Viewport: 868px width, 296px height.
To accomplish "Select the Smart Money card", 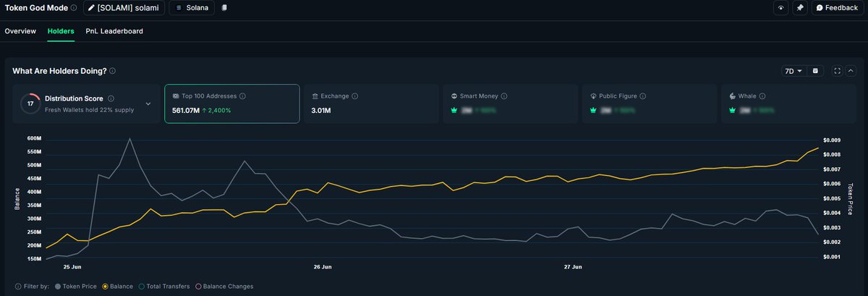I will (x=510, y=103).
